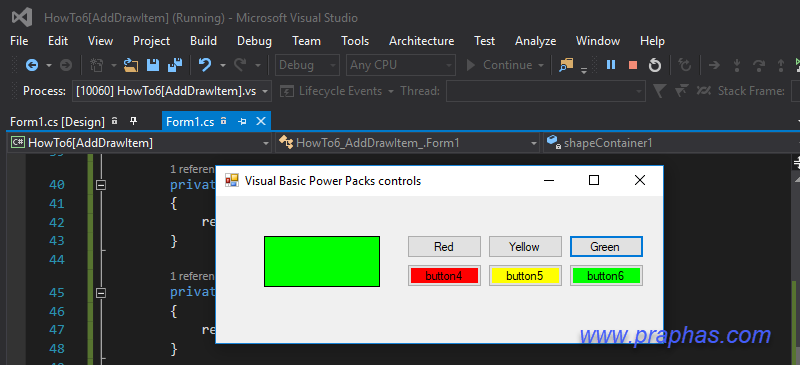
Task: Click the Navigate Backward arrow icon
Action: tap(32, 65)
